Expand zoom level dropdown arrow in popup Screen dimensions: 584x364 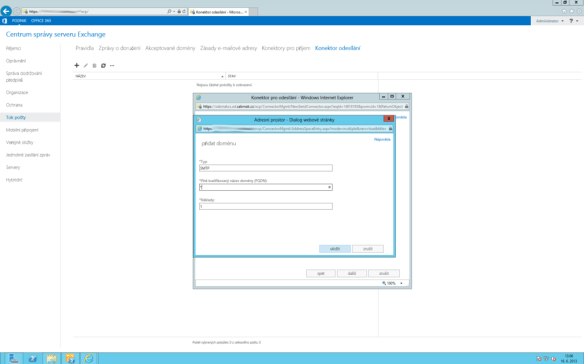pos(401,283)
